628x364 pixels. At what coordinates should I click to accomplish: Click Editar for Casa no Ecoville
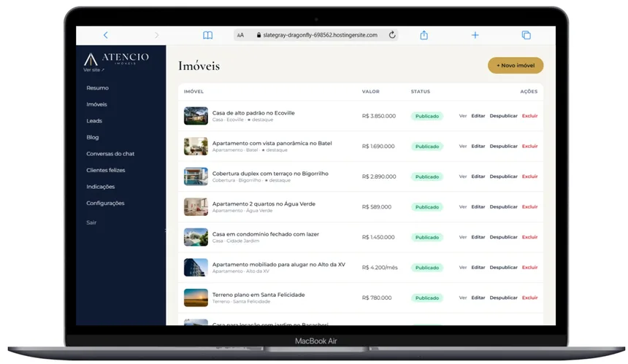coord(478,116)
